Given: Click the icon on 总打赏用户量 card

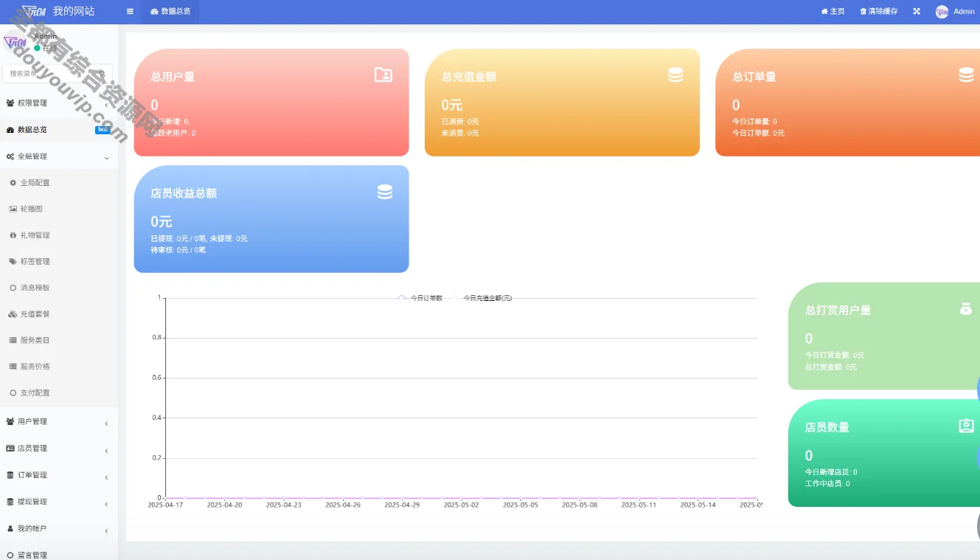Looking at the screenshot, I should [966, 309].
